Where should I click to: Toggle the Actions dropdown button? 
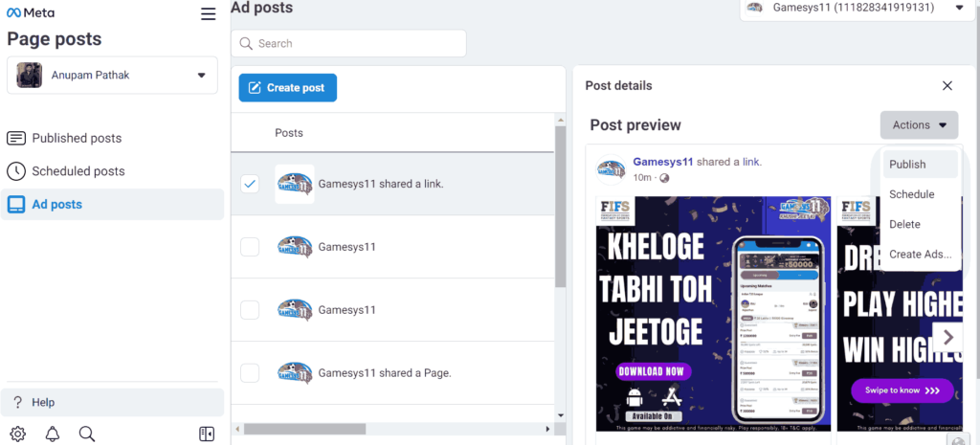pos(919,124)
